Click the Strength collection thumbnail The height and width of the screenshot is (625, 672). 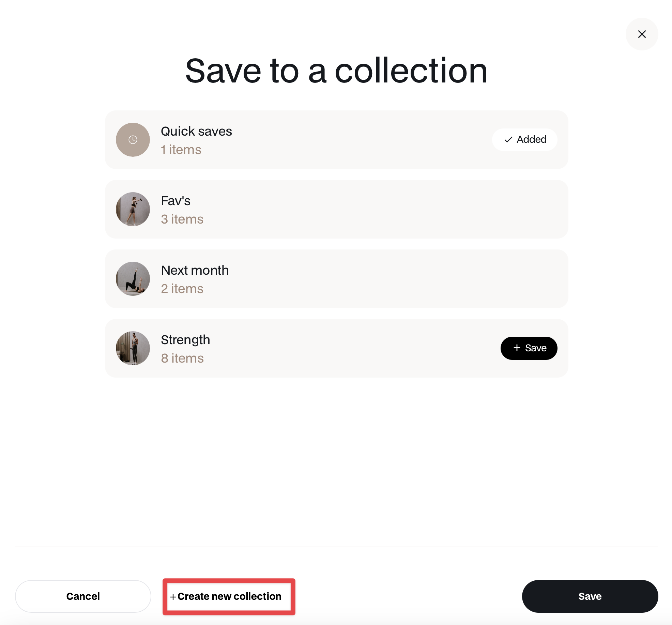pyautogui.click(x=133, y=348)
